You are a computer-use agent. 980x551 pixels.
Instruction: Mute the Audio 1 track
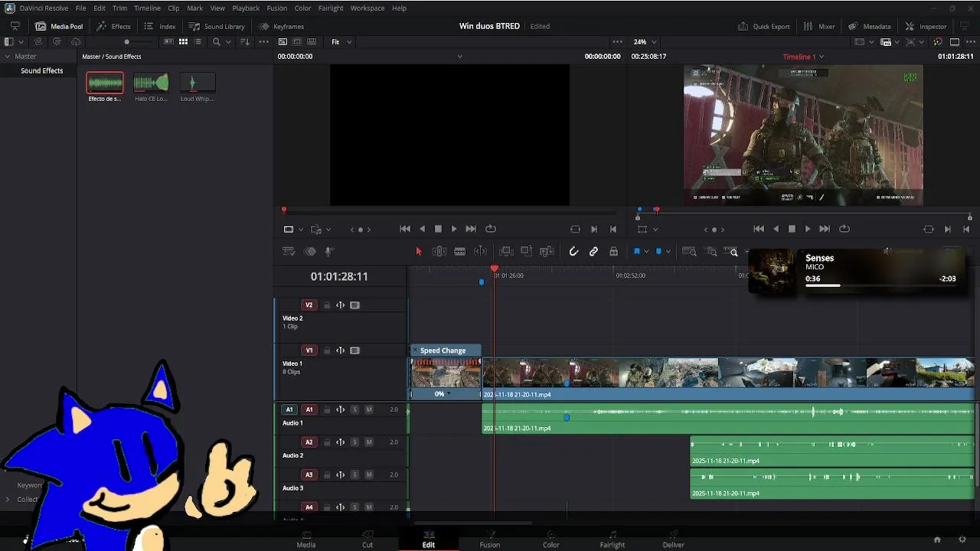[x=369, y=409]
